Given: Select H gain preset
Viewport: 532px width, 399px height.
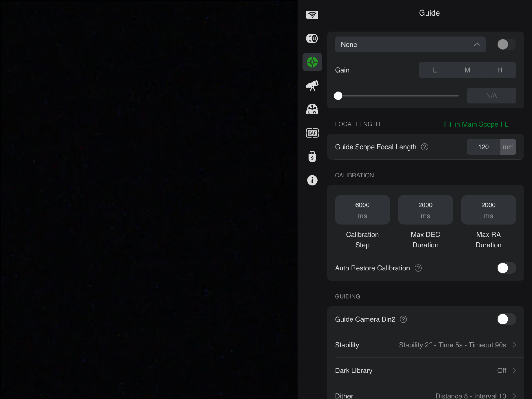Looking at the screenshot, I should click(x=500, y=70).
